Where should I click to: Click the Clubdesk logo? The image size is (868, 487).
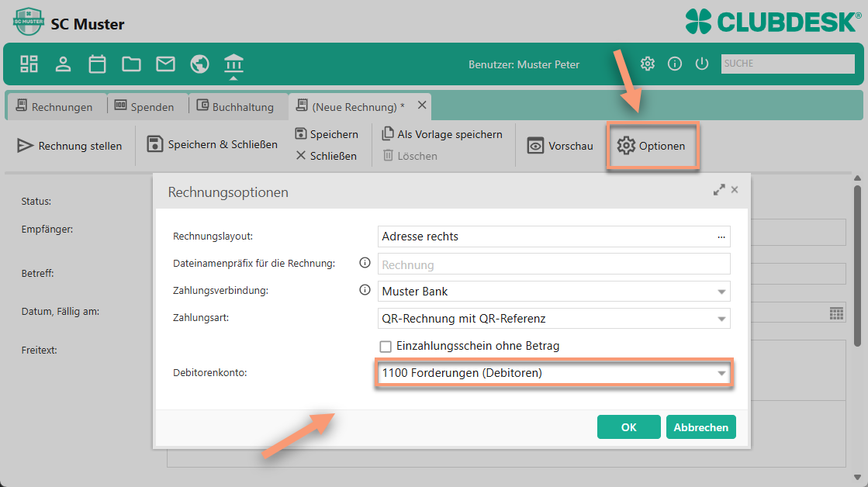(x=773, y=22)
